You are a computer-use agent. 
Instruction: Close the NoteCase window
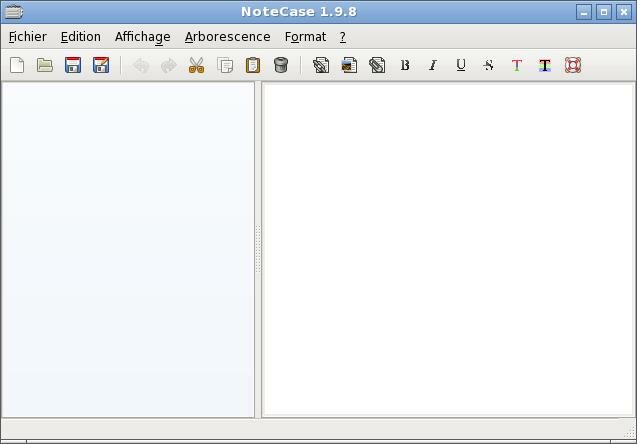pyautogui.click(x=624, y=12)
